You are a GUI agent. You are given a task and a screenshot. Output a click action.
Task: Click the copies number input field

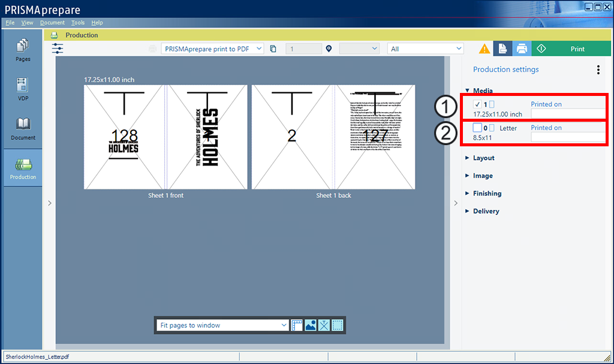click(x=303, y=49)
